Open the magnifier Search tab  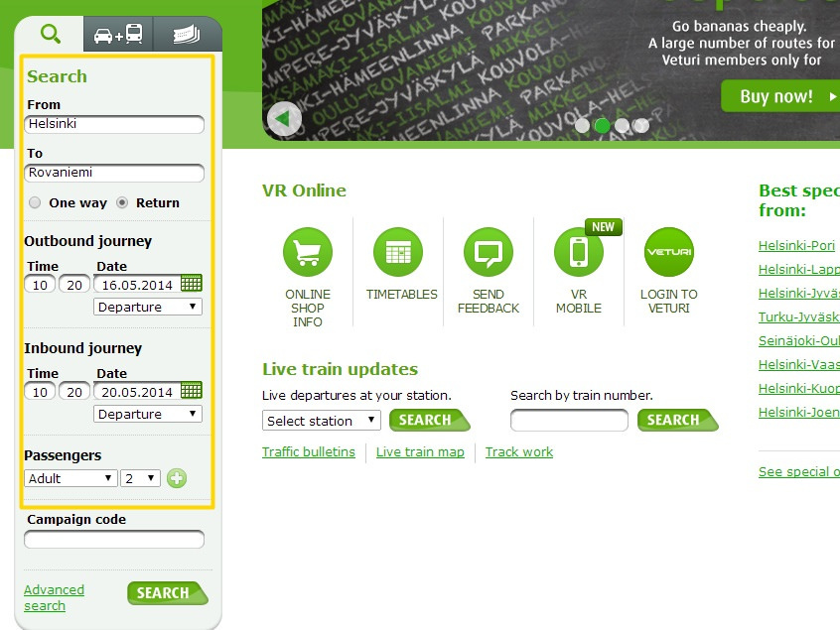51,35
